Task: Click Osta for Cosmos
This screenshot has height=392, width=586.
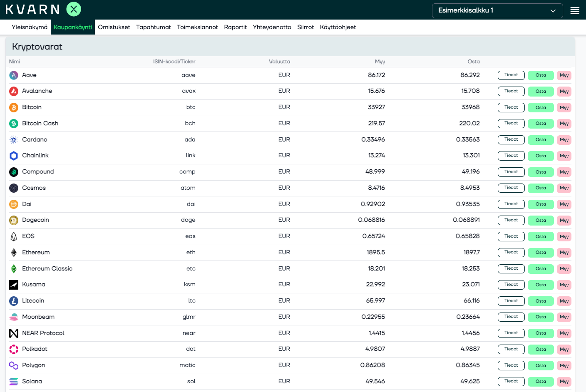Action: pos(541,188)
